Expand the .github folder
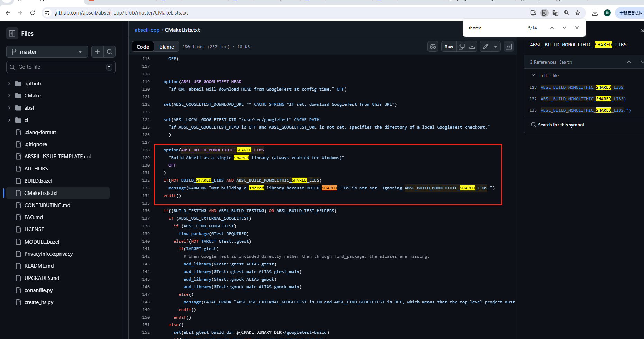Viewport: 644px width, 339px height. 9,84
